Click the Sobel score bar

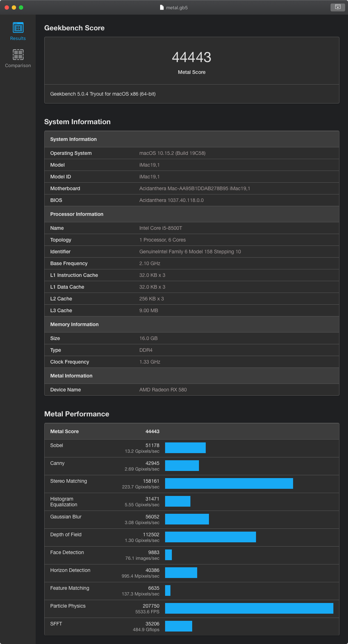click(x=185, y=448)
